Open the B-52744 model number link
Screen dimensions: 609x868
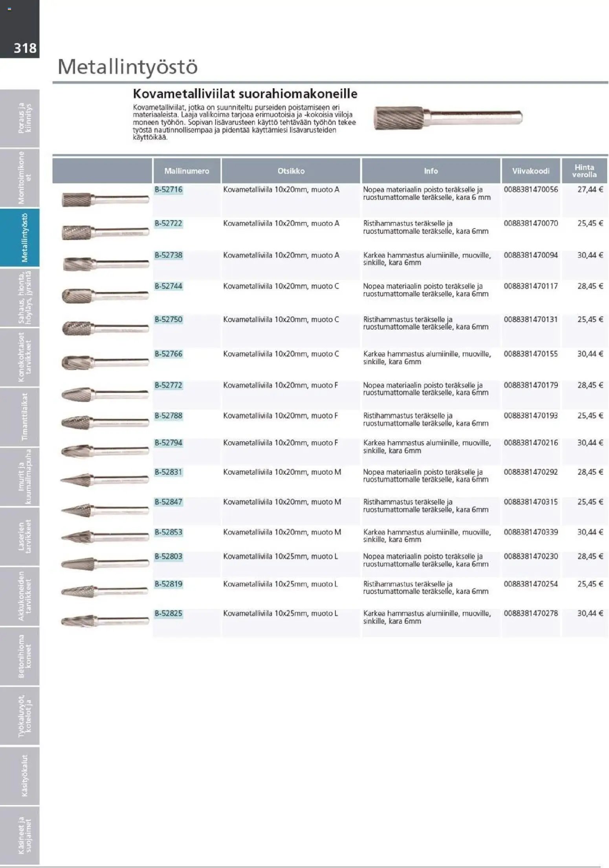point(169,286)
